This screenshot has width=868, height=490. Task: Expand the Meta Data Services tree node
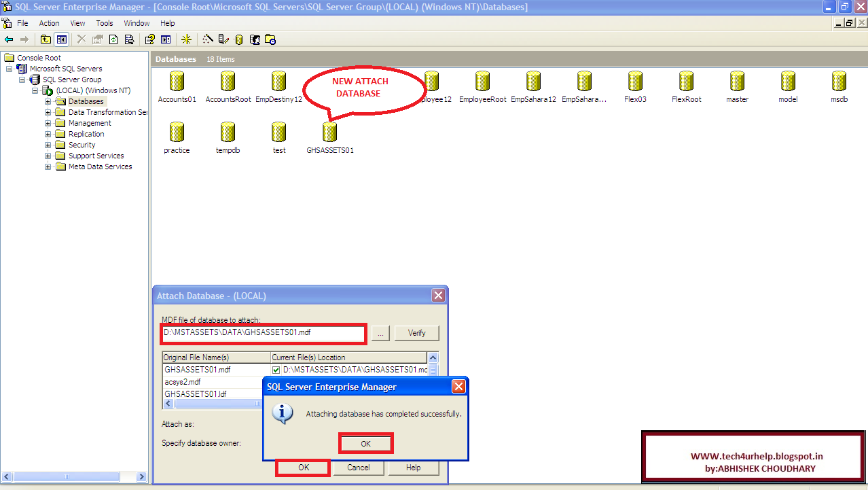click(x=48, y=167)
